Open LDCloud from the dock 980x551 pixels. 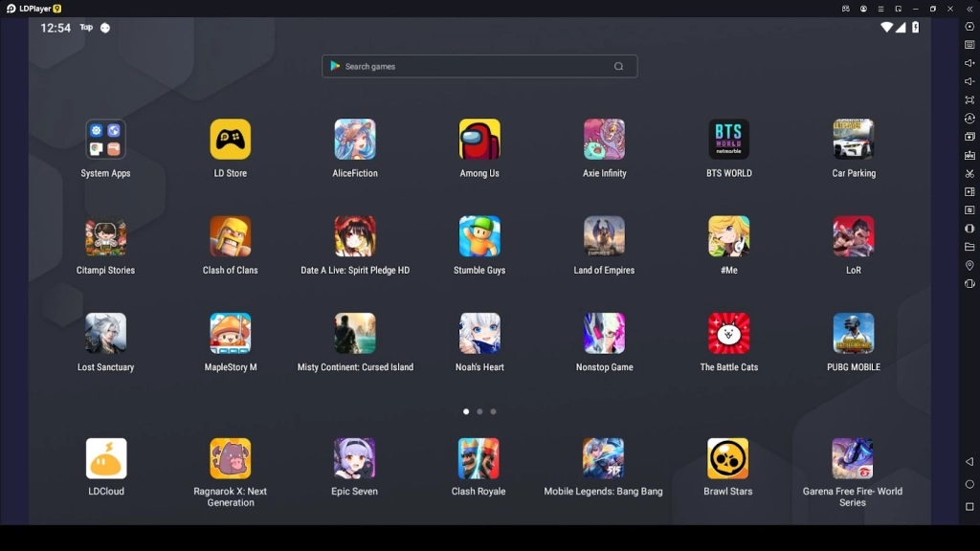pos(106,458)
